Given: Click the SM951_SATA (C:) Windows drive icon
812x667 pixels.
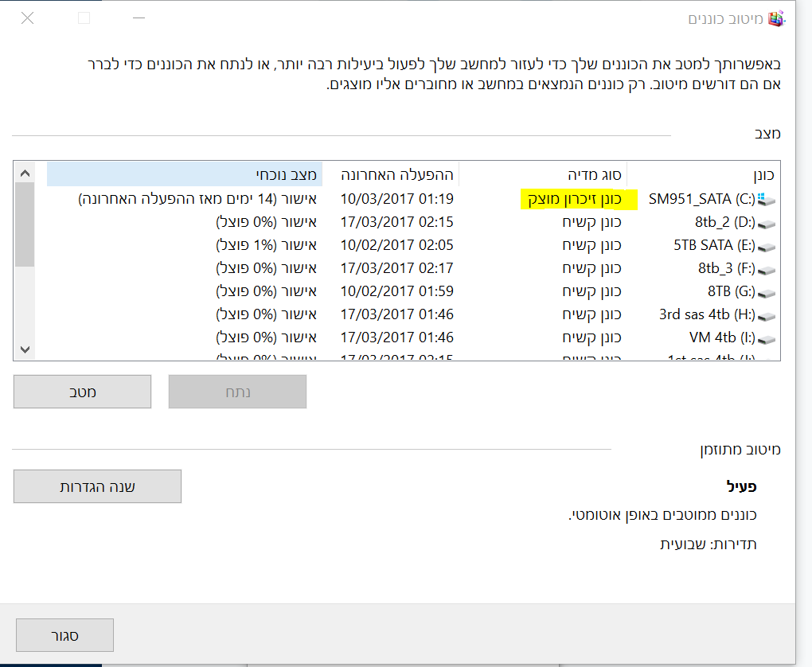Looking at the screenshot, I should (767, 199).
